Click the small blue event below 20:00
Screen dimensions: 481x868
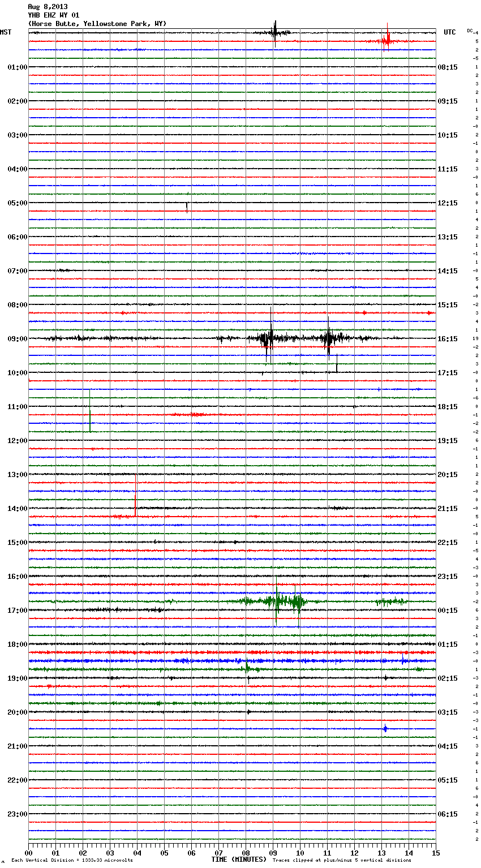pyautogui.click(x=385, y=729)
